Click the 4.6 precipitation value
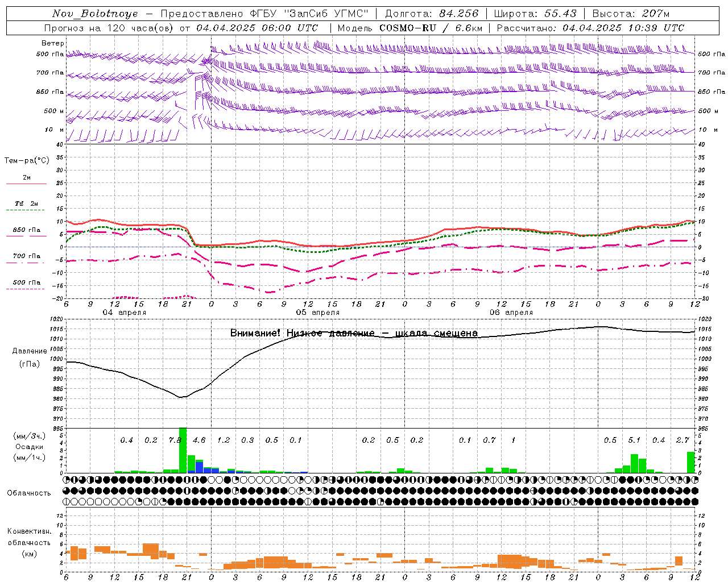The width and height of the screenshot is (728, 582). click(x=199, y=440)
